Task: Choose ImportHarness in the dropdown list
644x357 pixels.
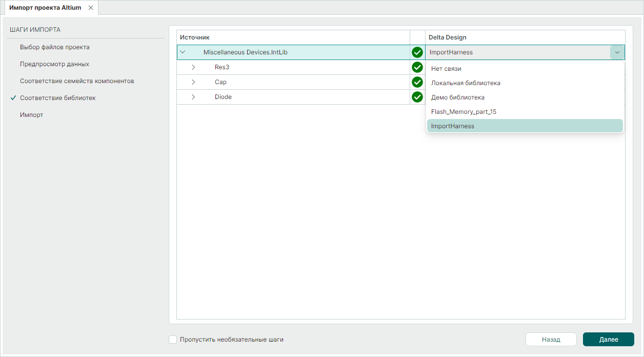Action: tap(453, 126)
